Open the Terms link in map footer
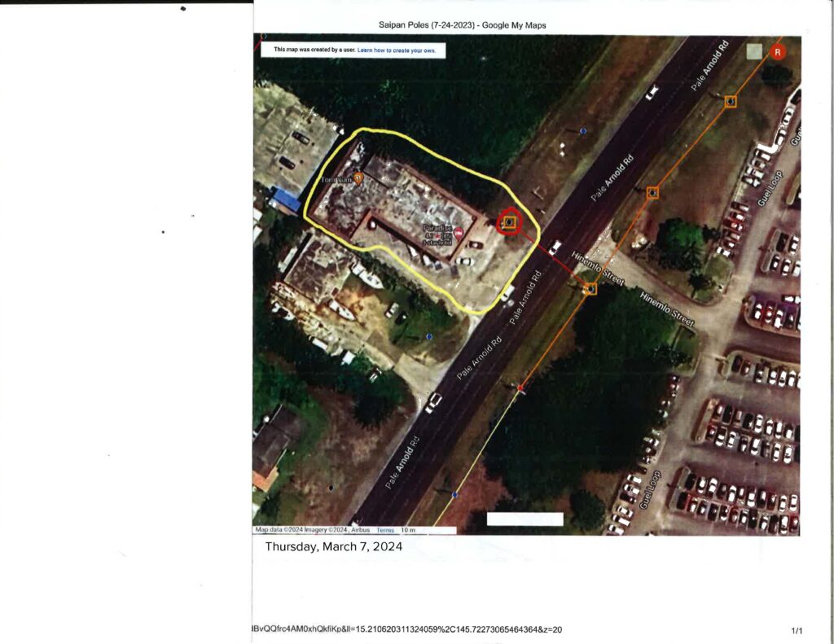 point(385,530)
